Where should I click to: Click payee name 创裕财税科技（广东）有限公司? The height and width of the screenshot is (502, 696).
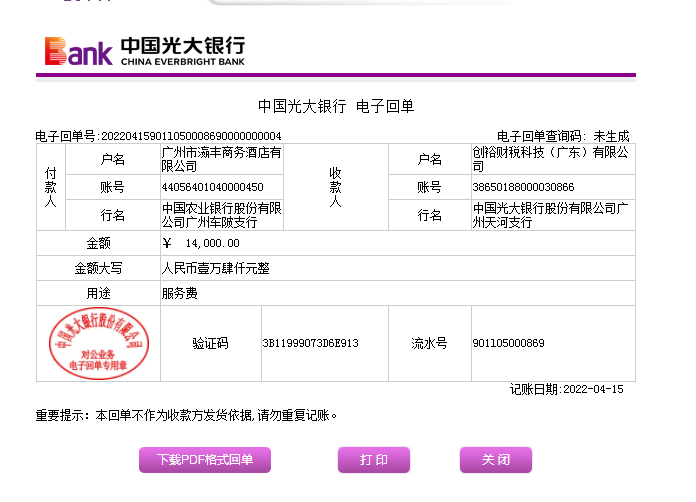click(x=550, y=159)
